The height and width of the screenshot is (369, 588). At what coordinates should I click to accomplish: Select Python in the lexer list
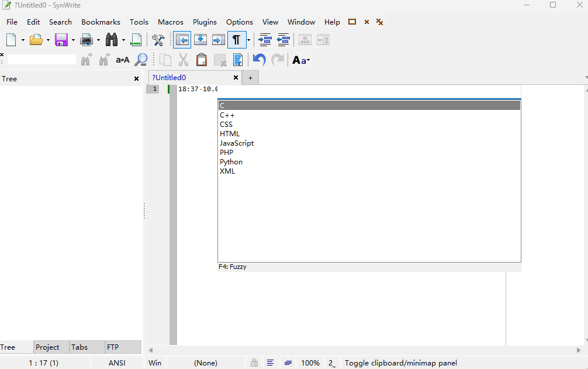pyautogui.click(x=369, y=162)
